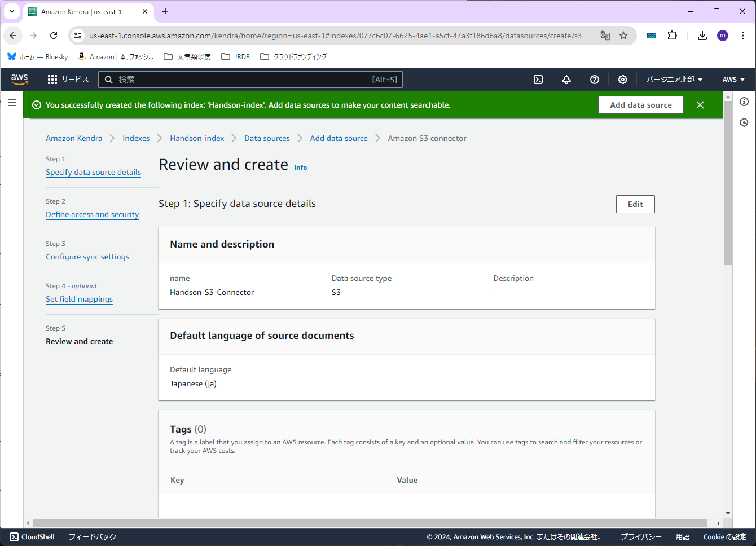Open the Services grid menu icon
The image size is (756, 546).
52,80
